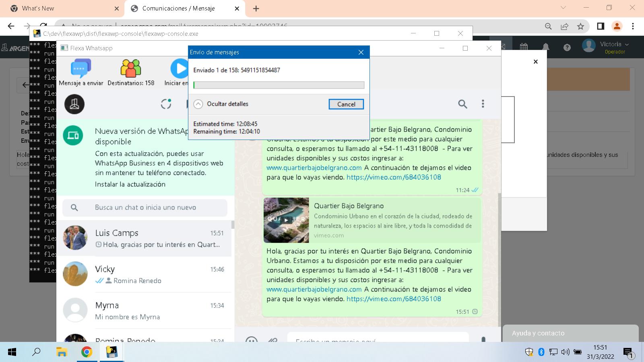Switch to Chrome in the taskbar
Image resolution: width=644 pixels, height=362 pixels.
[87, 352]
